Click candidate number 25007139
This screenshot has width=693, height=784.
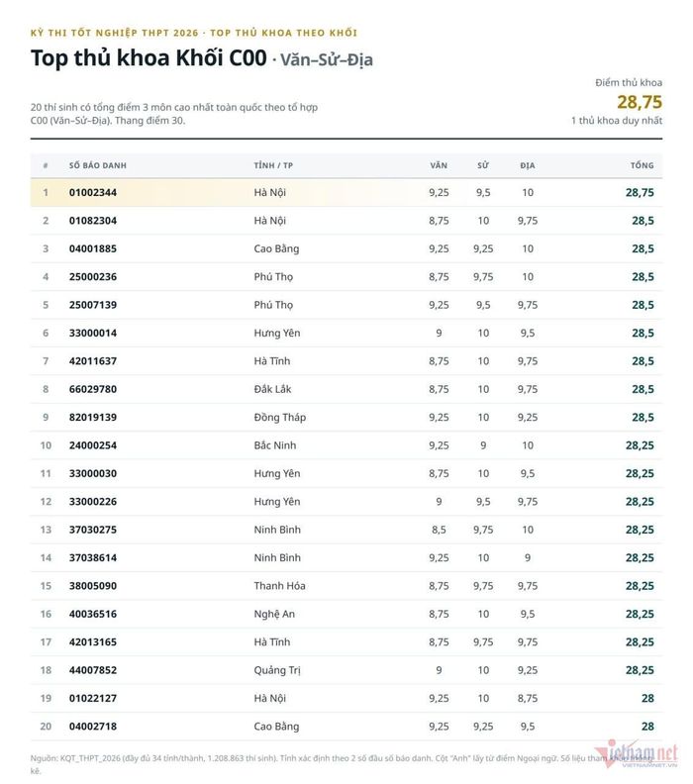93,305
